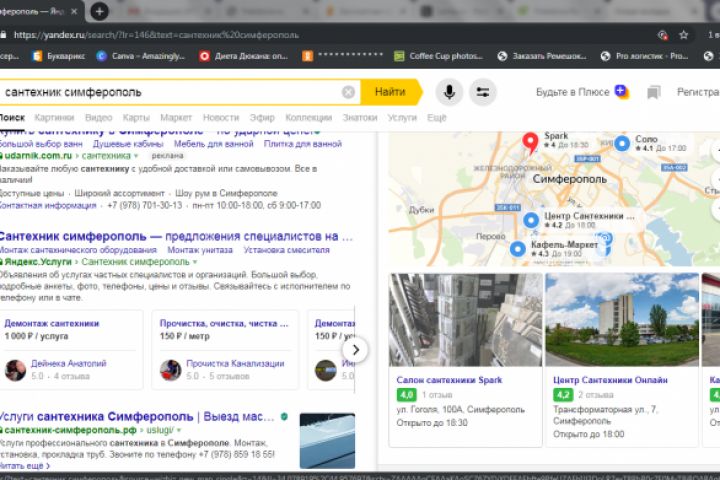Switch to Новости search tab
The height and width of the screenshot is (480, 720).
(221, 118)
